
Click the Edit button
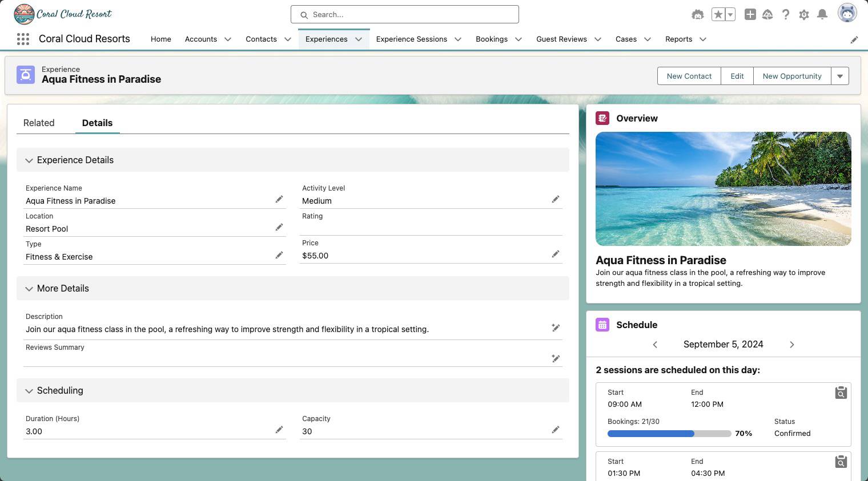click(x=737, y=76)
